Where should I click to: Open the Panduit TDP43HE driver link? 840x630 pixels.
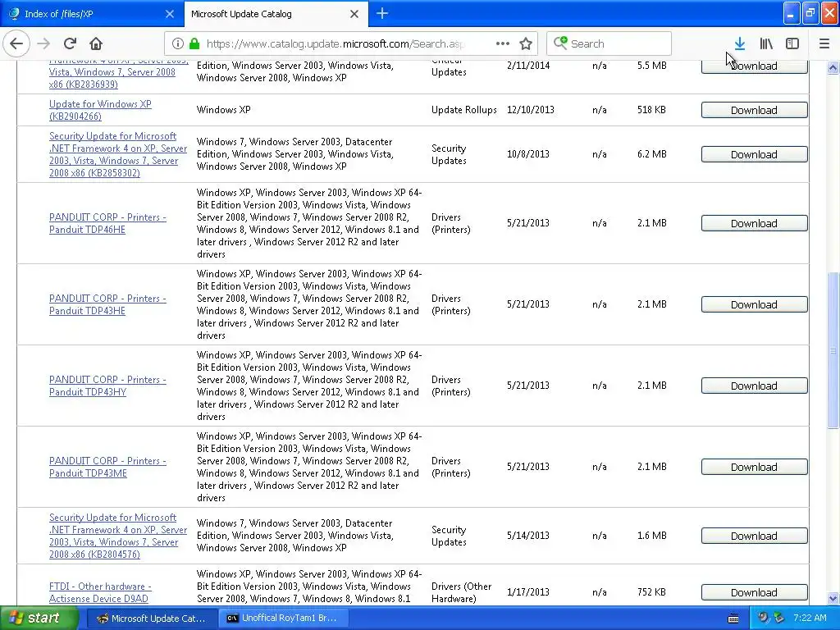107,304
